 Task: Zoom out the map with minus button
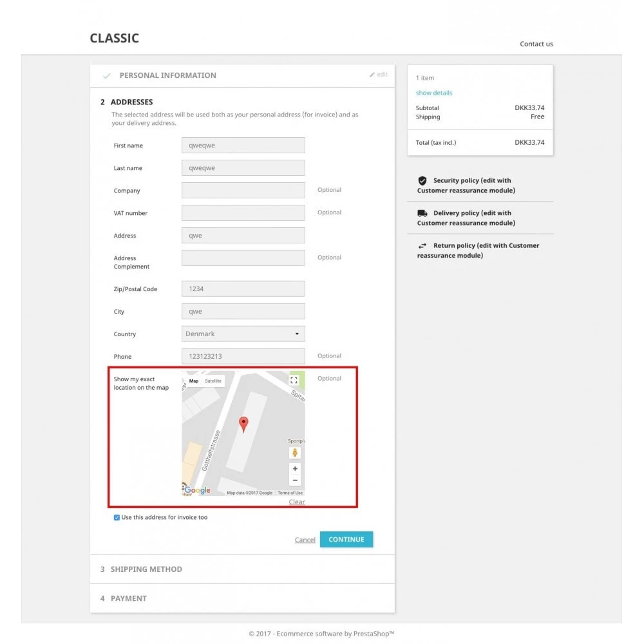tap(295, 480)
